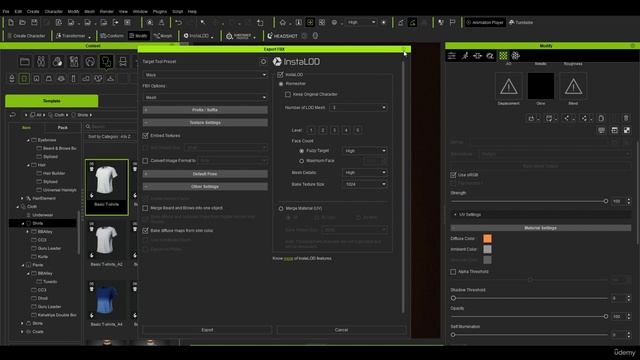Select the Actor content category icon
640x360 pixels.
tap(41, 62)
